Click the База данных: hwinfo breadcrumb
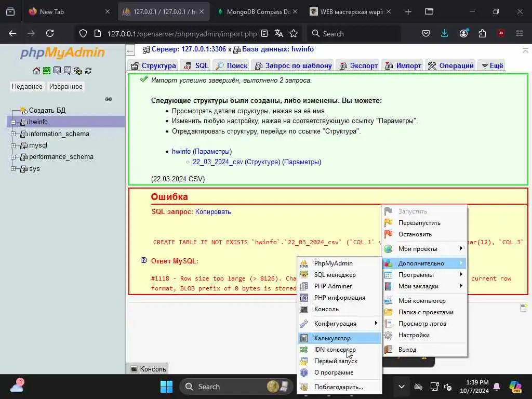This screenshot has height=399, width=532. [277, 49]
